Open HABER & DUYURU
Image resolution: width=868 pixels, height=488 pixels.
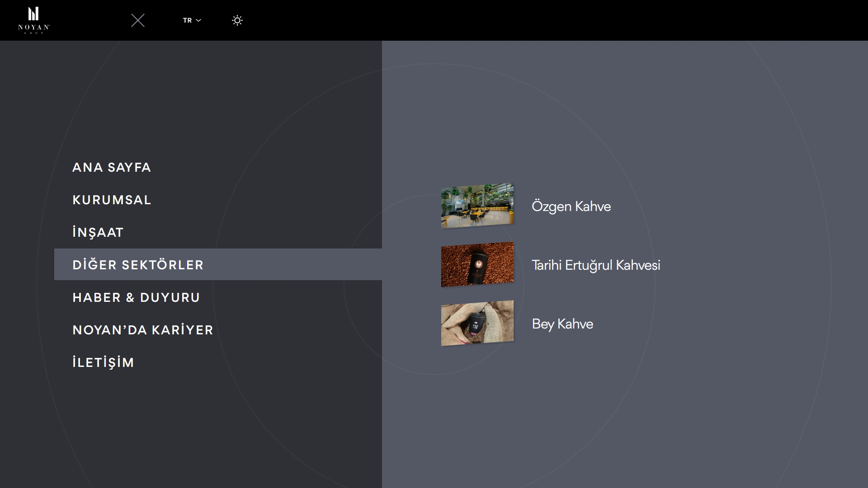pos(136,297)
